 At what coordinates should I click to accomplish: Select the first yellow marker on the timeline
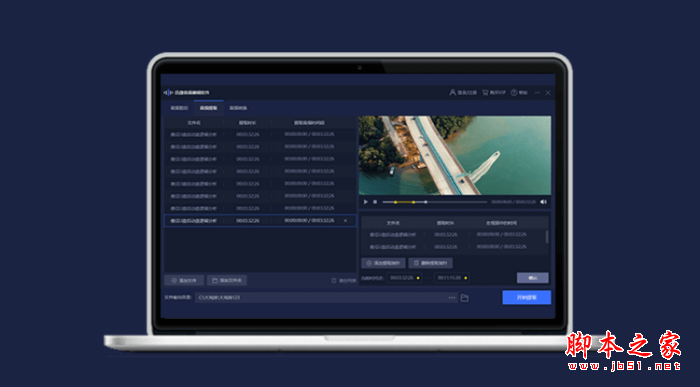tap(395, 202)
